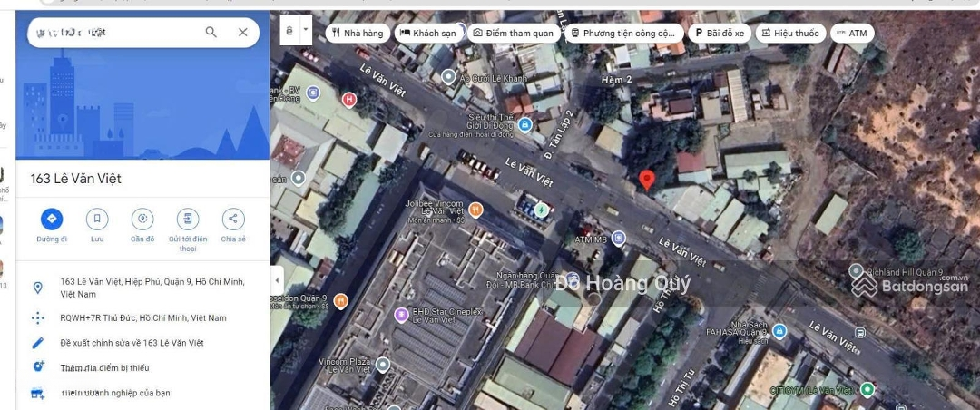Get directions with Đường đi button

[x=52, y=219]
